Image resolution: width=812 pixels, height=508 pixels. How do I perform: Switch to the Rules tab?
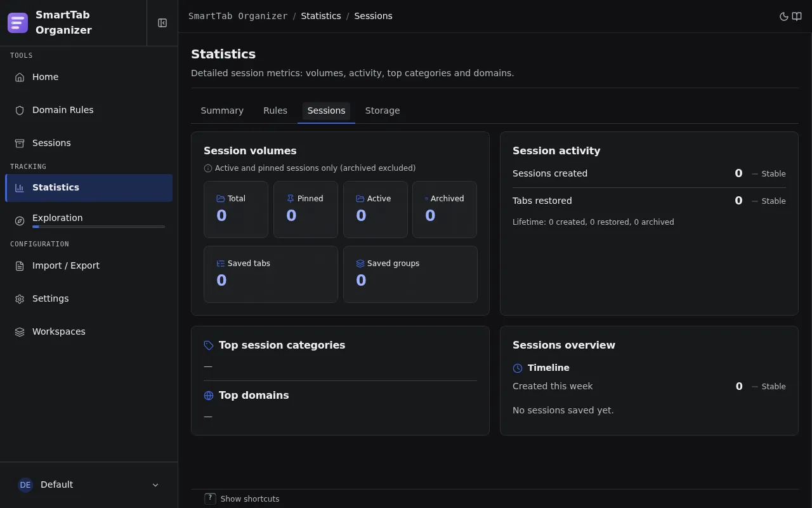pos(275,110)
